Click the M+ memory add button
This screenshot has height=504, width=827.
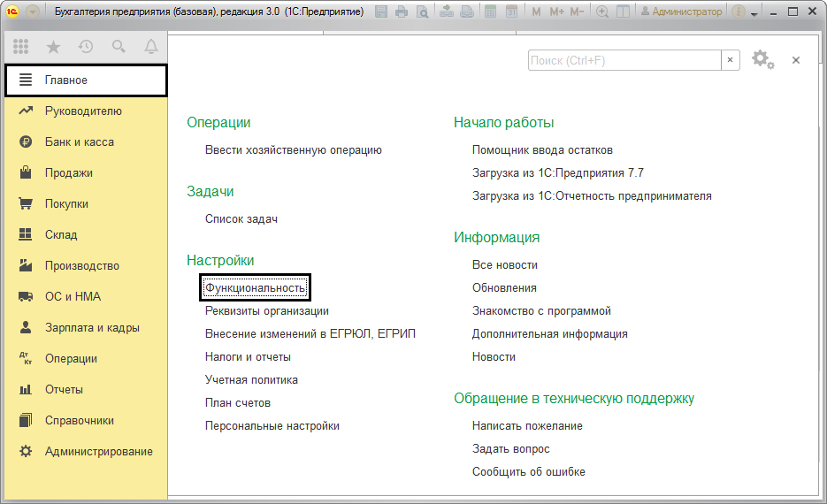pos(556,11)
